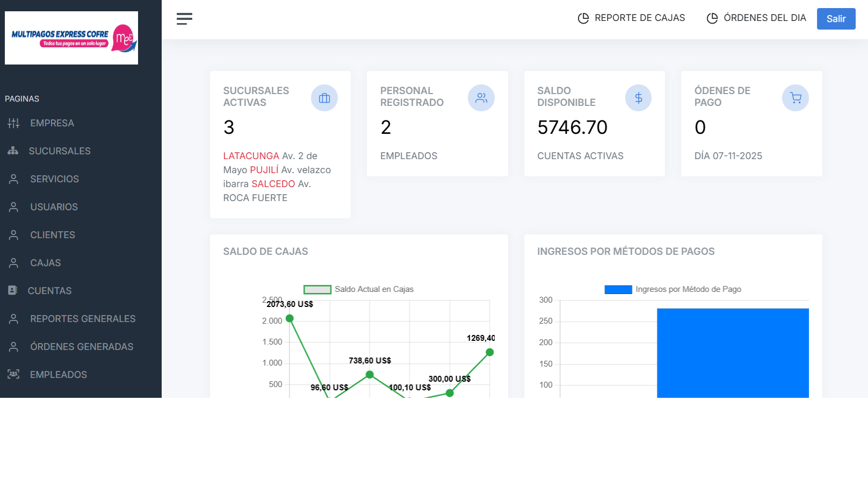868x486 pixels.
Task: Navigate to Clientes in sidebar
Action: (x=53, y=235)
